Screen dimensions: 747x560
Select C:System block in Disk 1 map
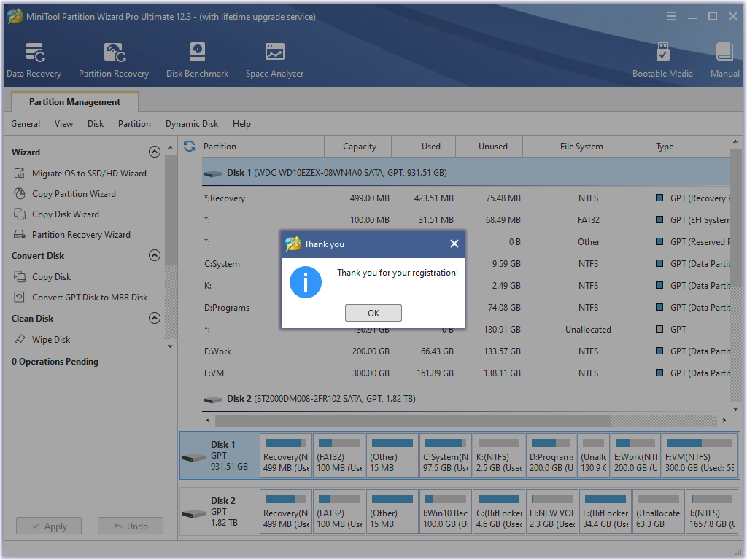click(x=446, y=456)
